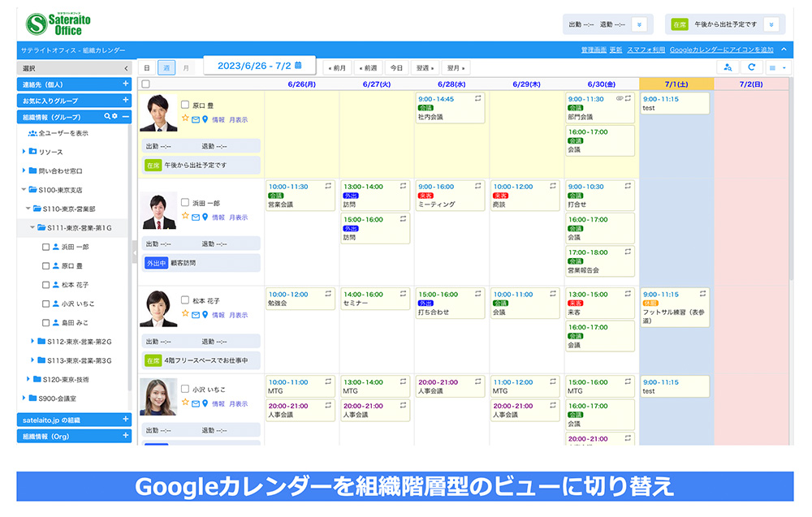Screen dimensions: 812x517
Task: Check 原口 豊 in the group tree
Action: [45, 266]
